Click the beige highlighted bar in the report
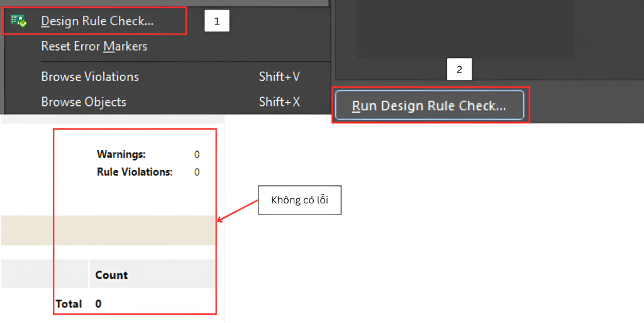This screenshot has height=323, width=644. click(x=108, y=230)
